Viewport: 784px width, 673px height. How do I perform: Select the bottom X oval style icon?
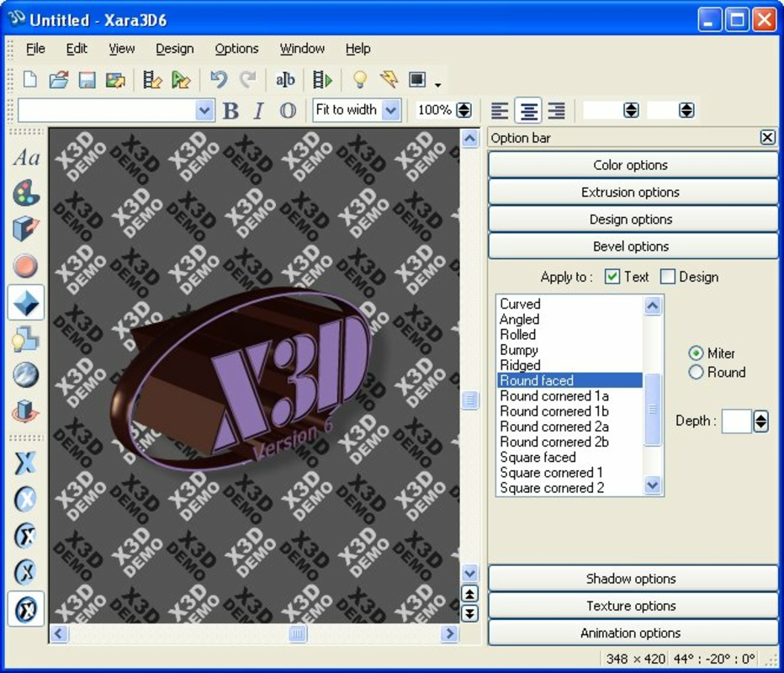26,609
